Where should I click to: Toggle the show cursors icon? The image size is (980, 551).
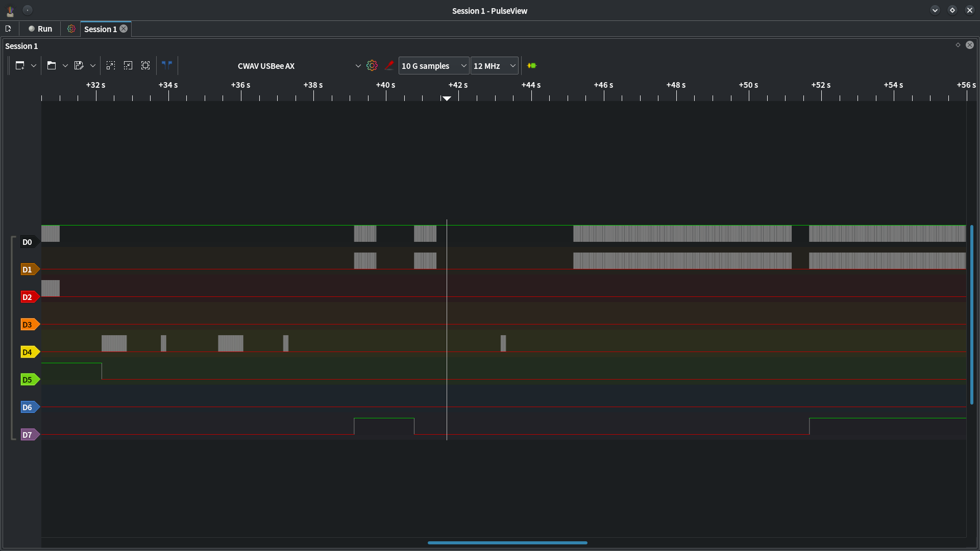(167, 66)
